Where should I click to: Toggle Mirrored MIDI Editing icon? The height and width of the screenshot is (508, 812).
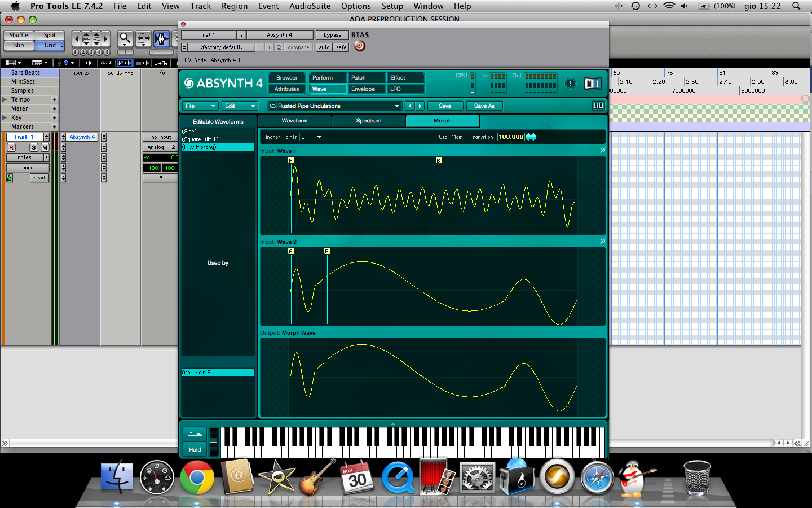click(161, 63)
